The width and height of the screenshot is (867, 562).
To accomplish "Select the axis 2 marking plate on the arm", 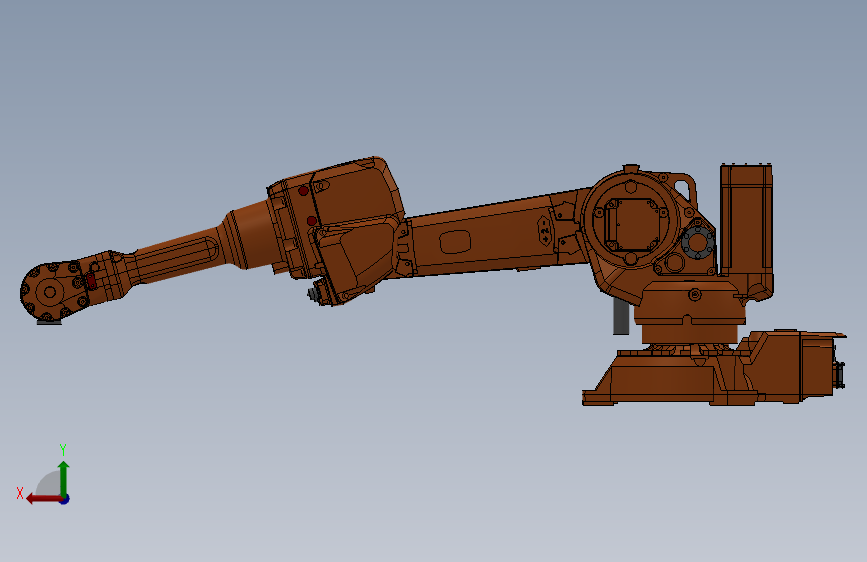I will pos(545,230).
